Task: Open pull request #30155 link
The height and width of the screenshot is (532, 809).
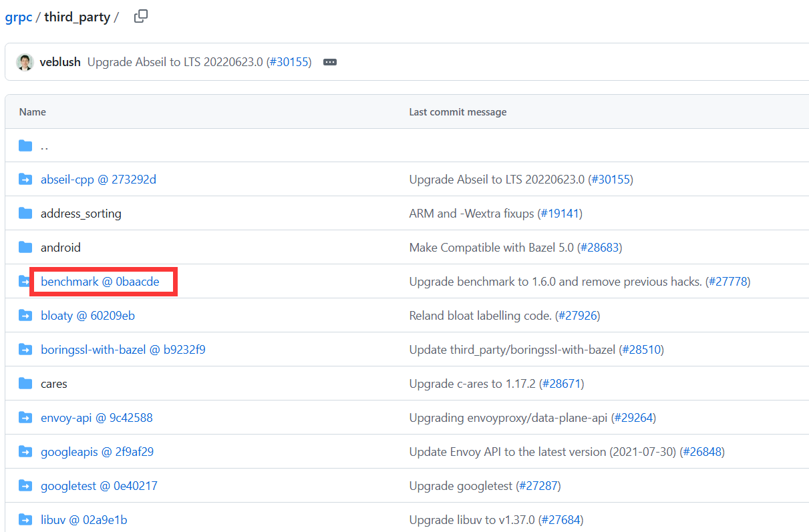Action: tap(290, 61)
